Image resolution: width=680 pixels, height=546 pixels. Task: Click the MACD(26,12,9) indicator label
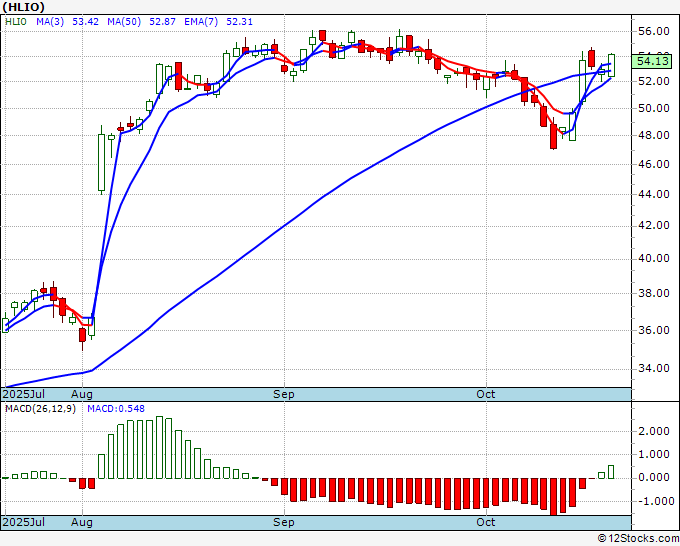40,409
